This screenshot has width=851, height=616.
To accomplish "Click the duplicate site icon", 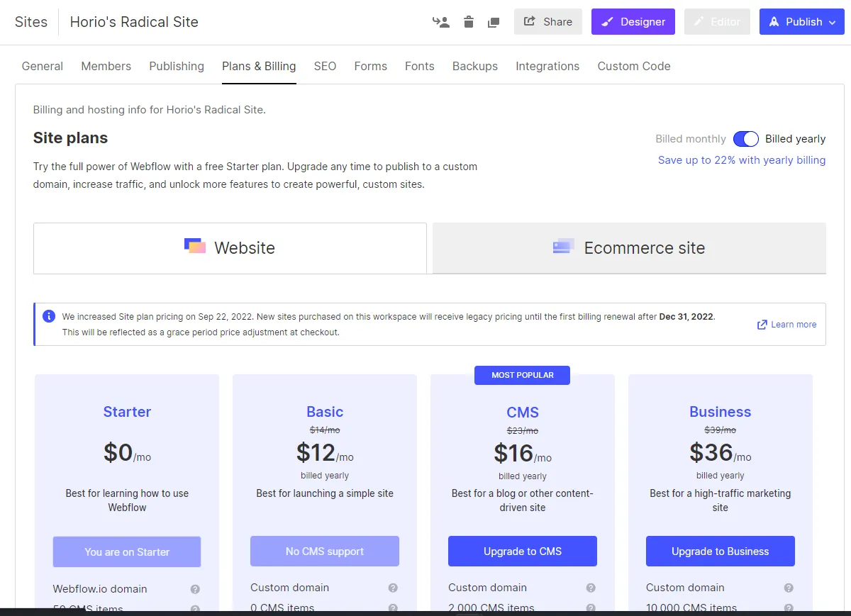I will pos(494,22).
